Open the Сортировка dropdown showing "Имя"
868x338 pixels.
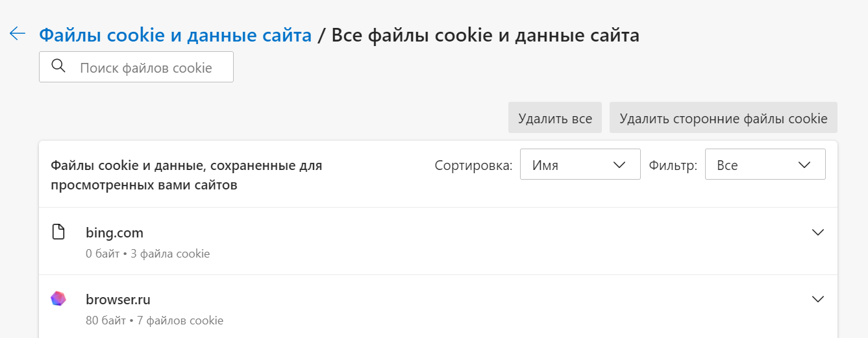[x=580, y=165]
